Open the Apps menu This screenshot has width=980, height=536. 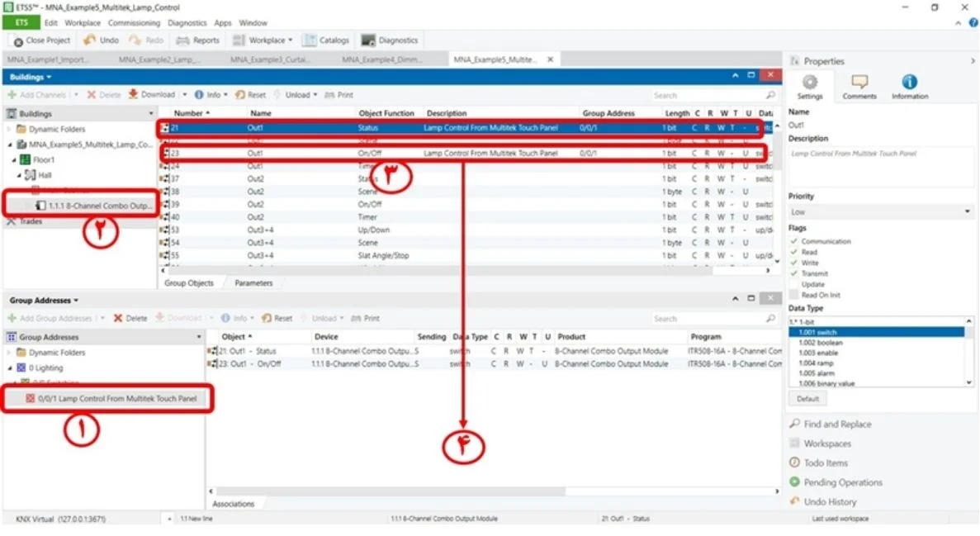point(222,22)
